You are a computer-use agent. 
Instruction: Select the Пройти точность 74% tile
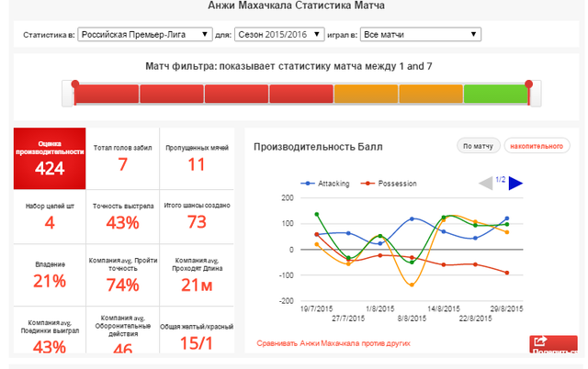tap(122, 275)
